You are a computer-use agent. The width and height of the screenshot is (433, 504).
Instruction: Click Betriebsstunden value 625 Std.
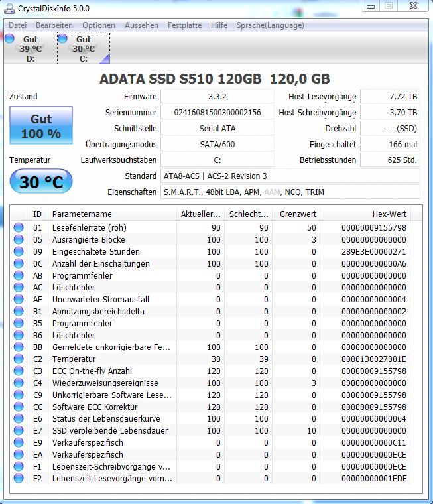[x=390, y=160]
